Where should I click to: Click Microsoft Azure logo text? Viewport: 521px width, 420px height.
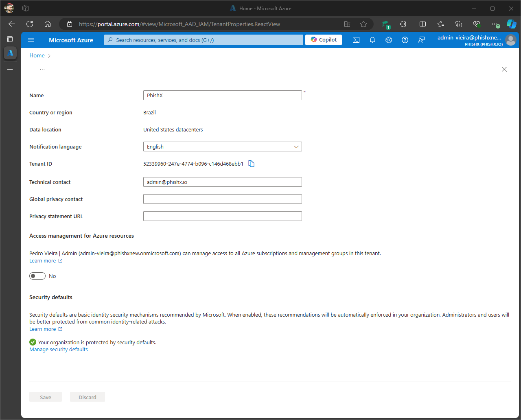point(71,40)
